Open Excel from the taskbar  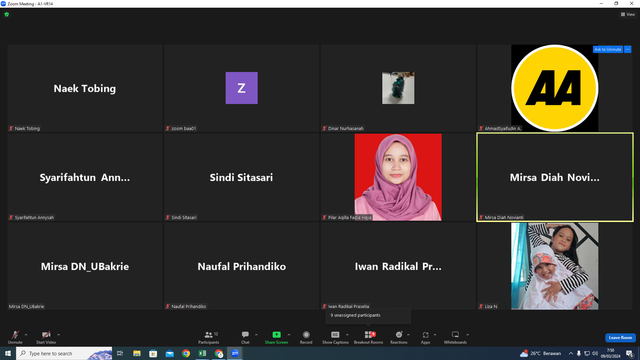click(x=202, y=353)
